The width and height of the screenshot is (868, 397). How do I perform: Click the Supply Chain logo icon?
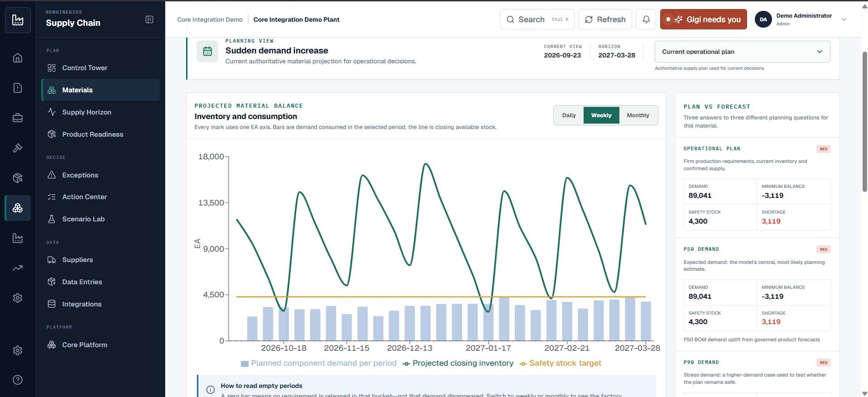[18, 20]
